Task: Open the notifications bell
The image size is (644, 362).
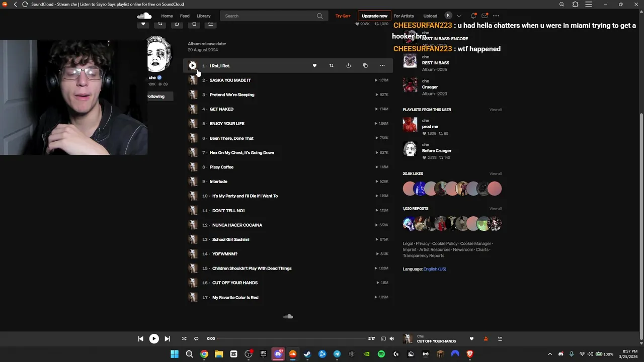Action: click(473, 16)
